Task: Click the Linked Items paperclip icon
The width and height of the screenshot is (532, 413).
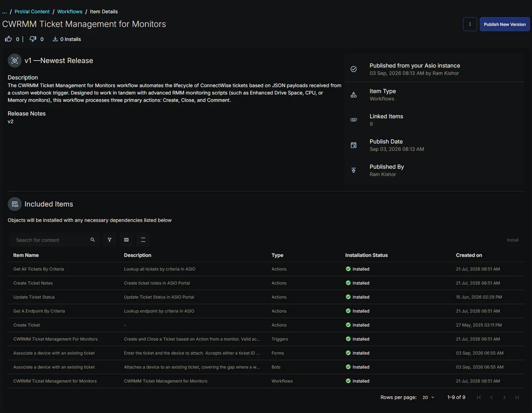Action: coord(353,120)
